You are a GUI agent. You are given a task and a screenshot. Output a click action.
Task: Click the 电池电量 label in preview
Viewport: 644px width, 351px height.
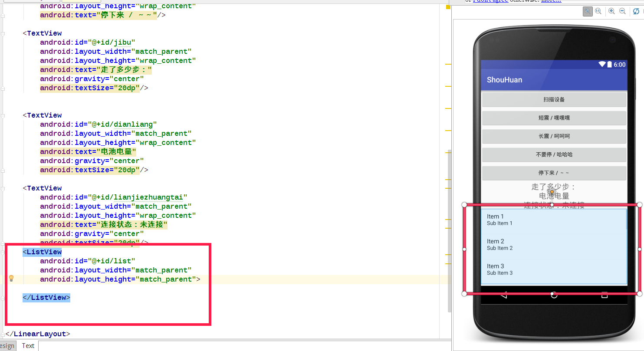point(554,196)
